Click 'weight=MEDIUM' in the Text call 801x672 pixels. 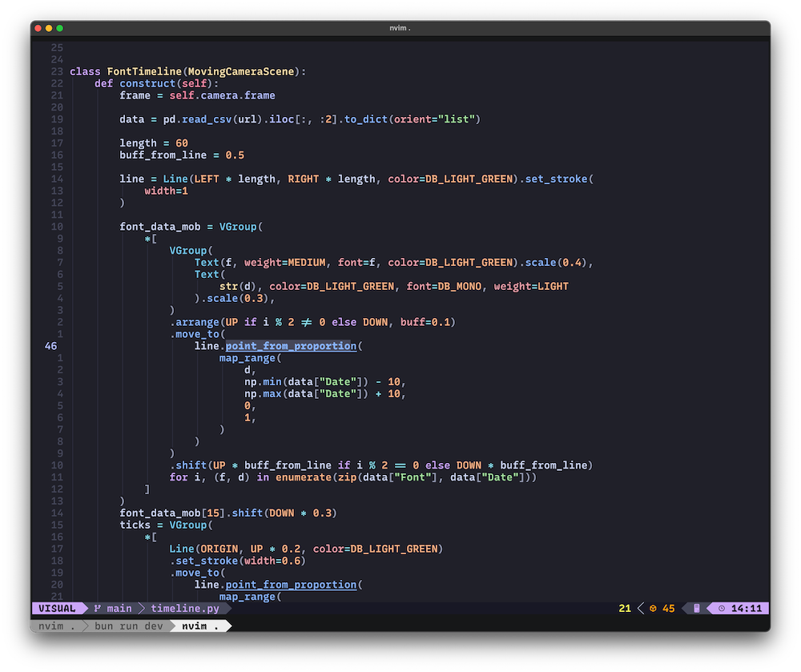click(x=285, y=263)
